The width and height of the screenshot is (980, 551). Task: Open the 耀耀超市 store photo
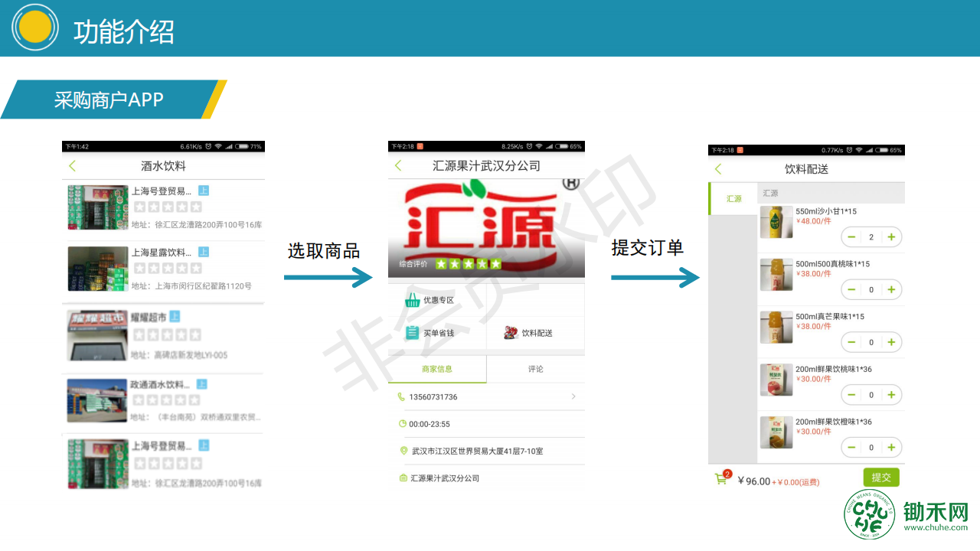(x=97, y=335)
